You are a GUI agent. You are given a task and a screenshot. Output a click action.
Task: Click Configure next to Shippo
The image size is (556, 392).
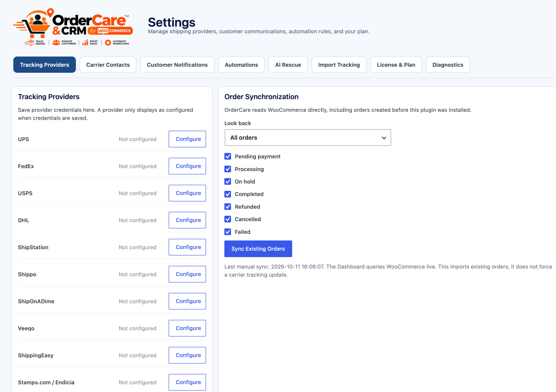point(187,274)
